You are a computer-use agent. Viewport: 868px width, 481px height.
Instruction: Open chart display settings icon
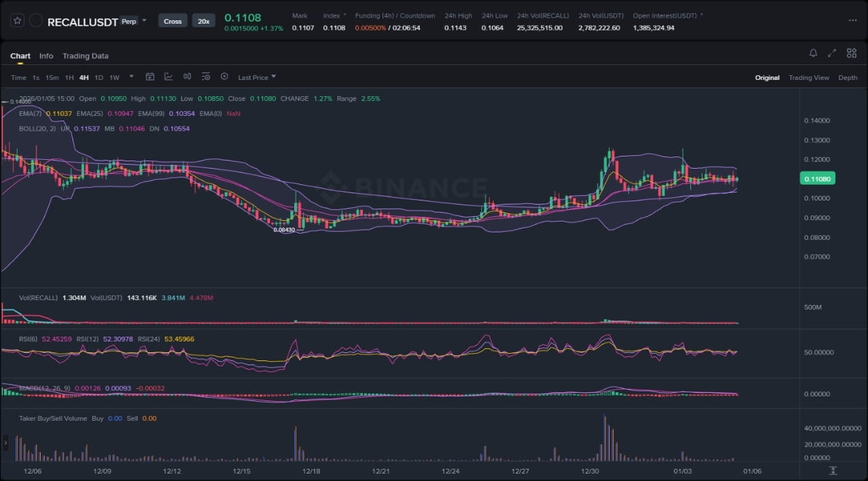click(x=206, y=77)
